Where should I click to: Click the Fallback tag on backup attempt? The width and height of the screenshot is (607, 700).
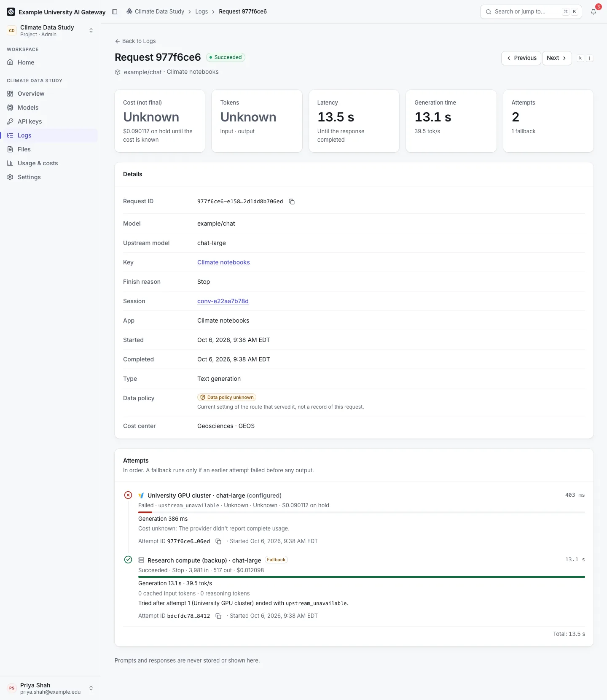pos(276,560)
